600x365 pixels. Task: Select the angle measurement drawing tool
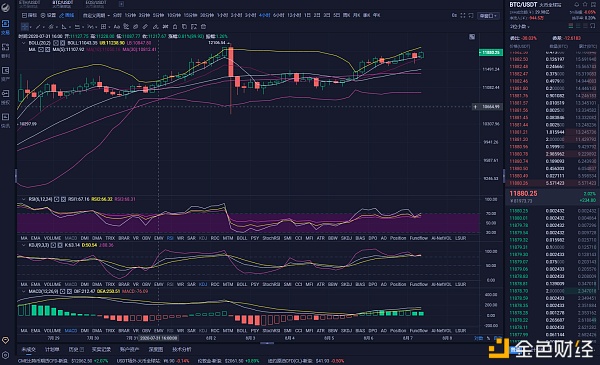64,26
